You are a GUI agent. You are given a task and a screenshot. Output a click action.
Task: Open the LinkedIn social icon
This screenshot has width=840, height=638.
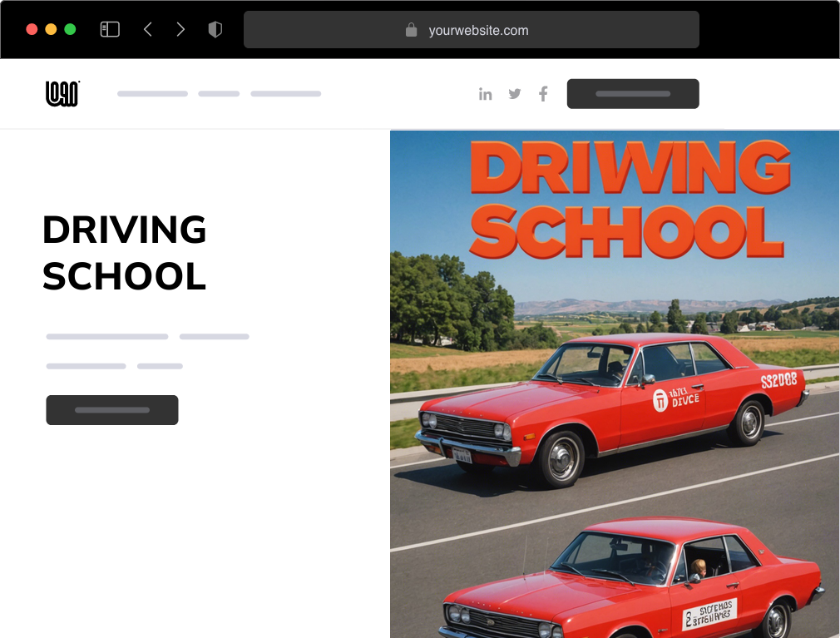tap(486, 94)
